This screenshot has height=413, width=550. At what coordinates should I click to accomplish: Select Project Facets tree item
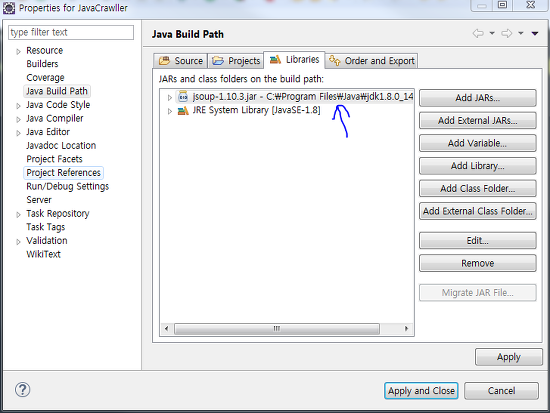click(x=54, y=159)
